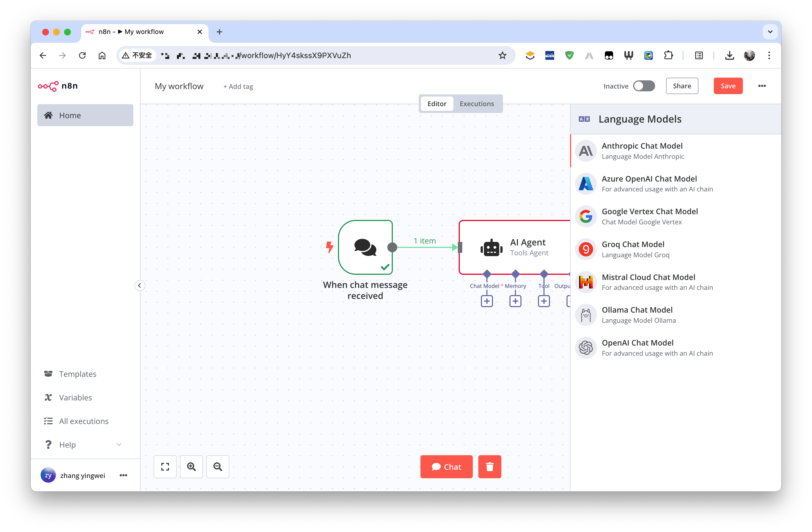Screen dimensions: 812x532
Task: Click the Language Models header icon
Action: tap(584, 119)
